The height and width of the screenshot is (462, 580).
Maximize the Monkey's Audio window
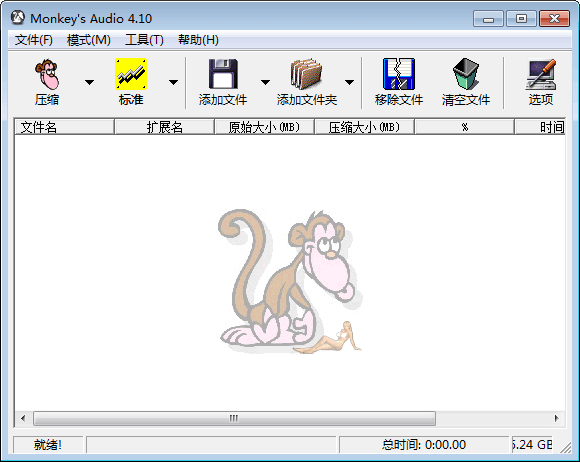(x=521, y=18)
